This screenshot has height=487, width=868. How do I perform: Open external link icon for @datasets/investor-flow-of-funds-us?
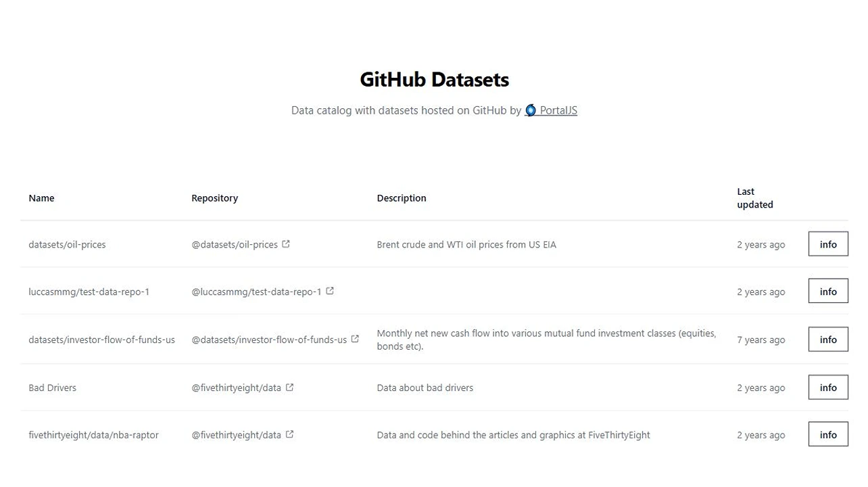pos(355,339)
